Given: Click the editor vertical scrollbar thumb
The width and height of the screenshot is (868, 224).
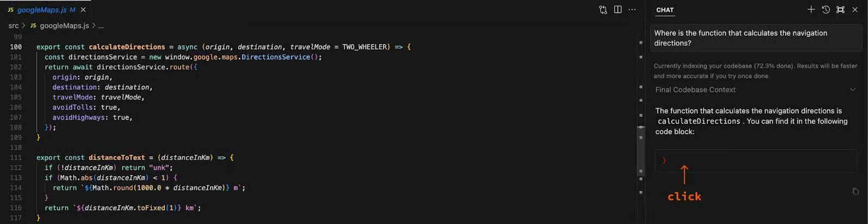Looking at the screenshot, I should click(x=641, y=127).
